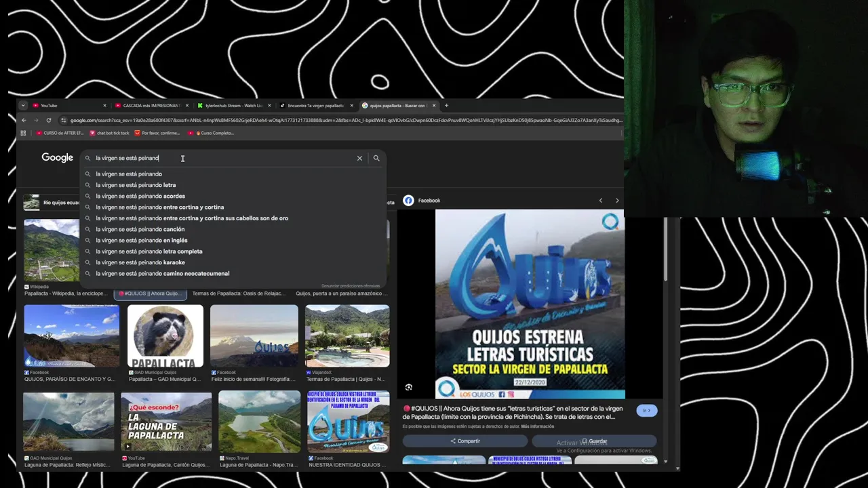
Task: Click 'Denunciar predicciones ofensivas' link
Action: 351,286
